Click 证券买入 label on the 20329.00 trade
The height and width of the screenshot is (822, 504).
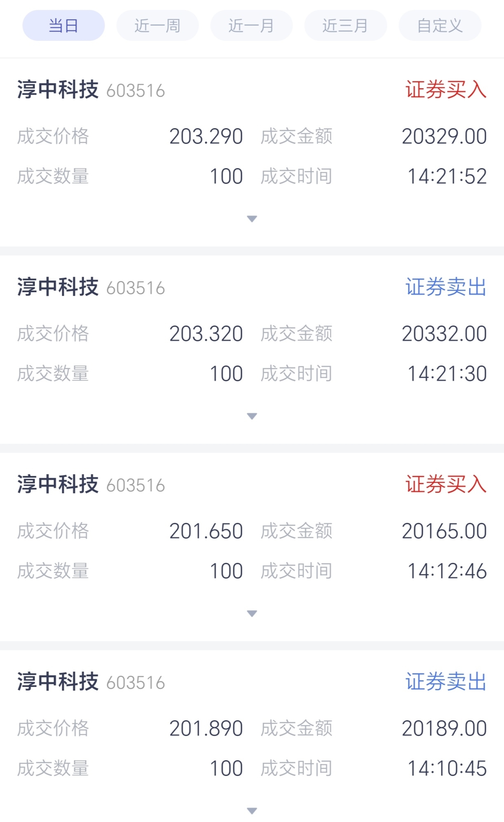click(x=446, y=89)
